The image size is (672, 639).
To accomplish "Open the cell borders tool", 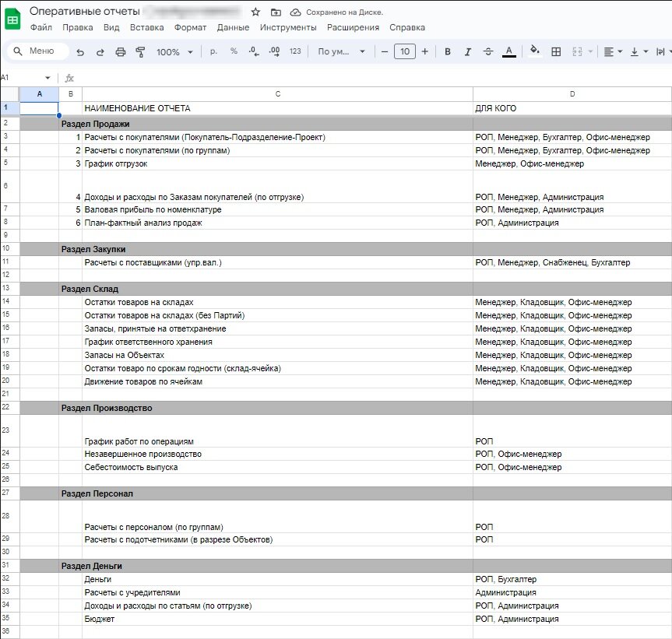I will 556,52.
